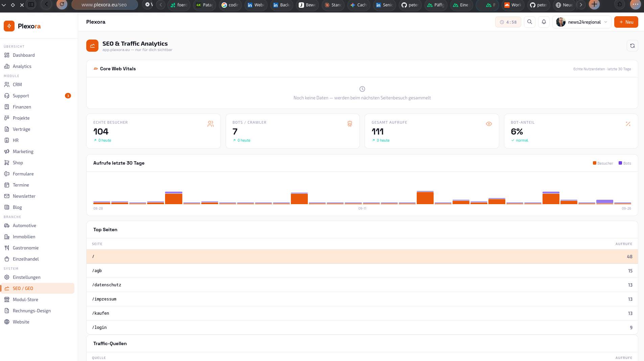
Task: Open Dashboard in the sidebar
Action: [37, 55]
